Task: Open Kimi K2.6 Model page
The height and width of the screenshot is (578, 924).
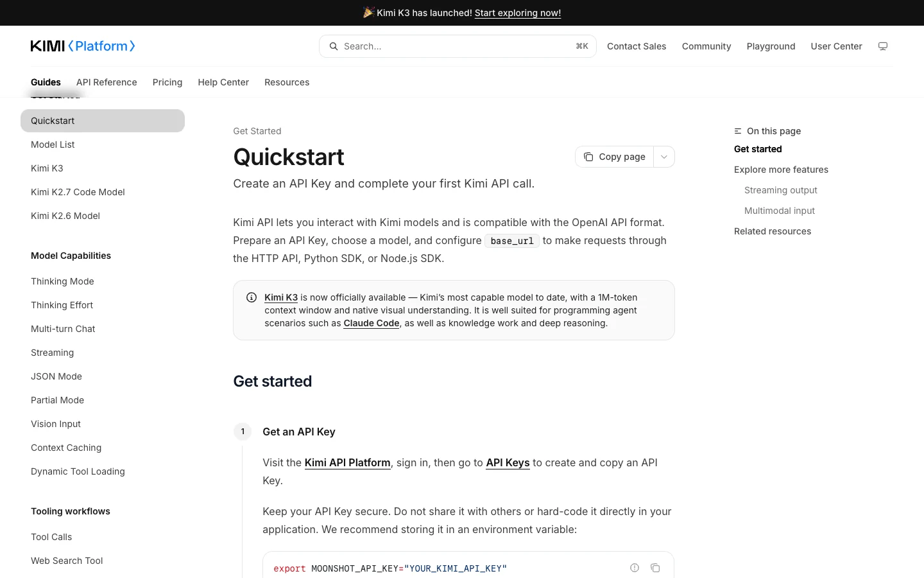Action: click(65, 216)
